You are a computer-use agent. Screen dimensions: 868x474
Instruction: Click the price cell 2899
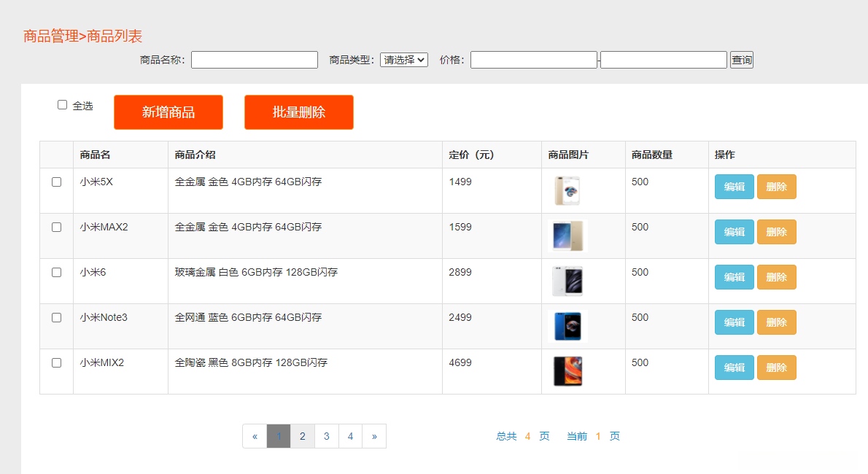(x=460, y=273)
